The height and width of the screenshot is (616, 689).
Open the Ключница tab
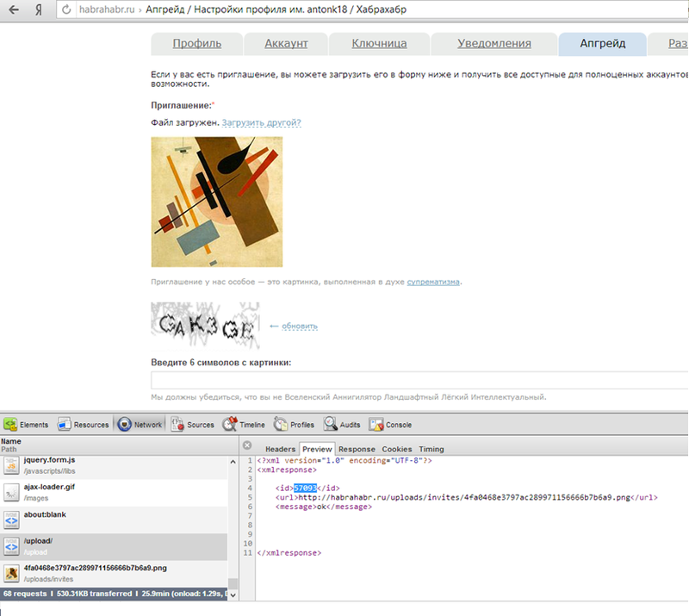click(x=379, y=44)
